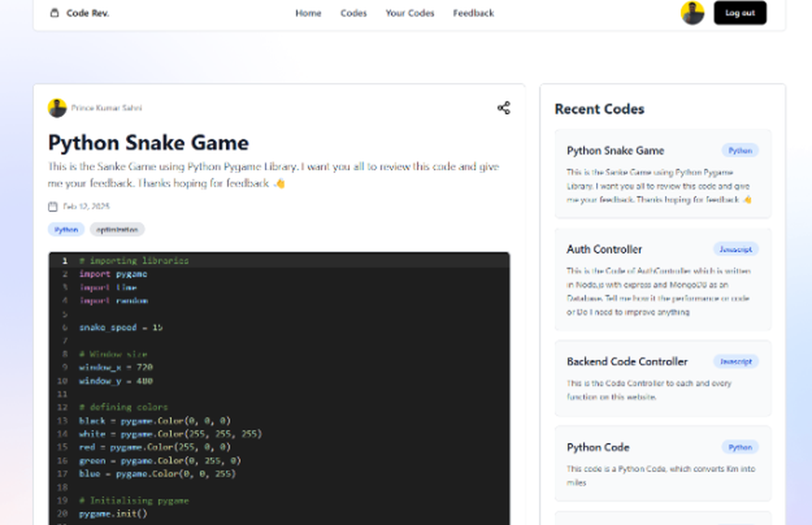Click code line 'import random'

114,301
